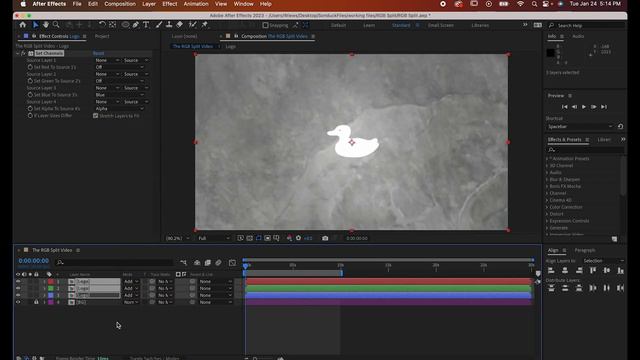640x360 pixels.
Task: Open the Animation menu
Action: pos(196,4)
